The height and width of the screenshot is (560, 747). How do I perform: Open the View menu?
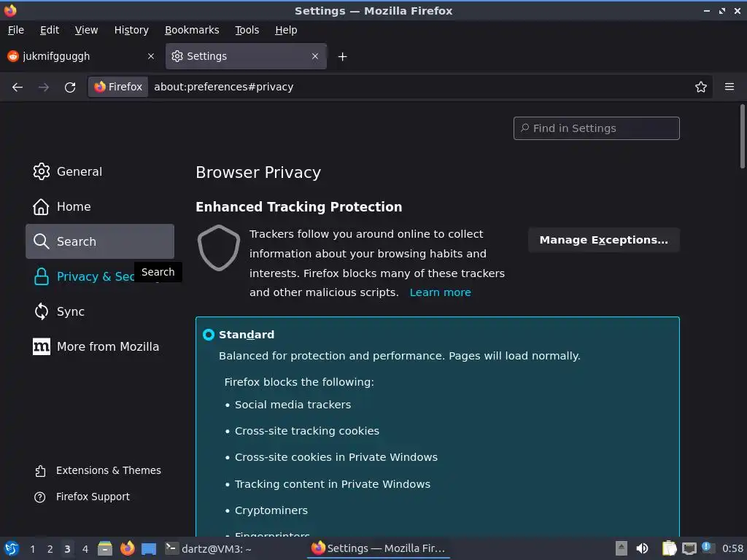(x=86, y=30)
